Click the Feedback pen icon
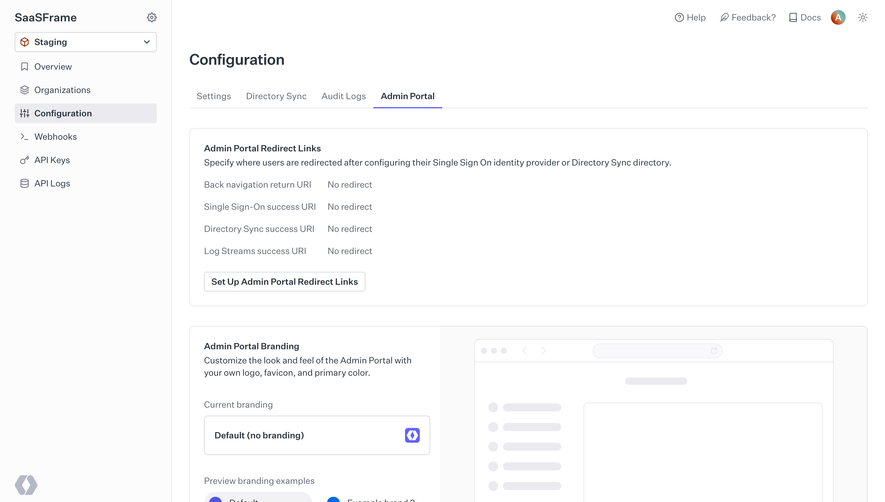 [x=724, y=18]
